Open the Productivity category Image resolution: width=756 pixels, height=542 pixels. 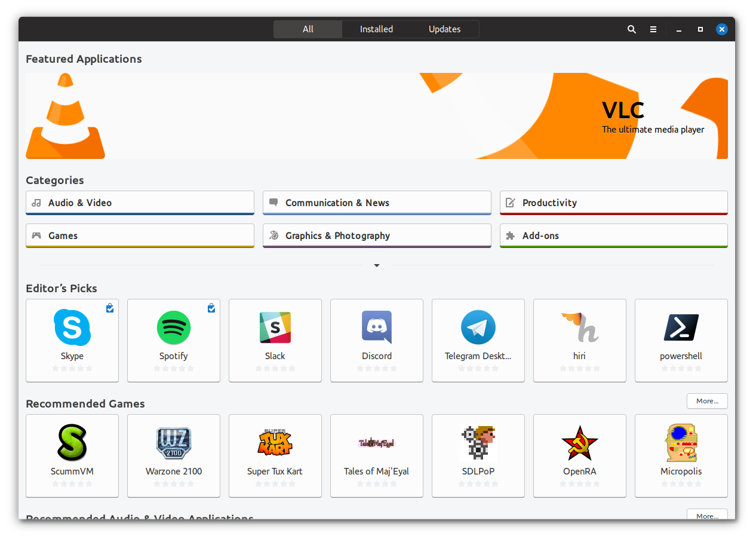tap(614, 203)
